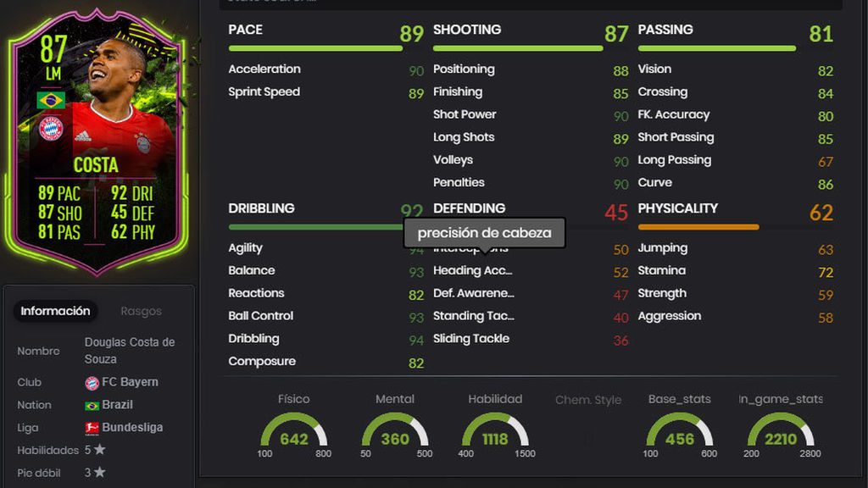Click the Bayern crest on the player card

click(x=51, y=129)
